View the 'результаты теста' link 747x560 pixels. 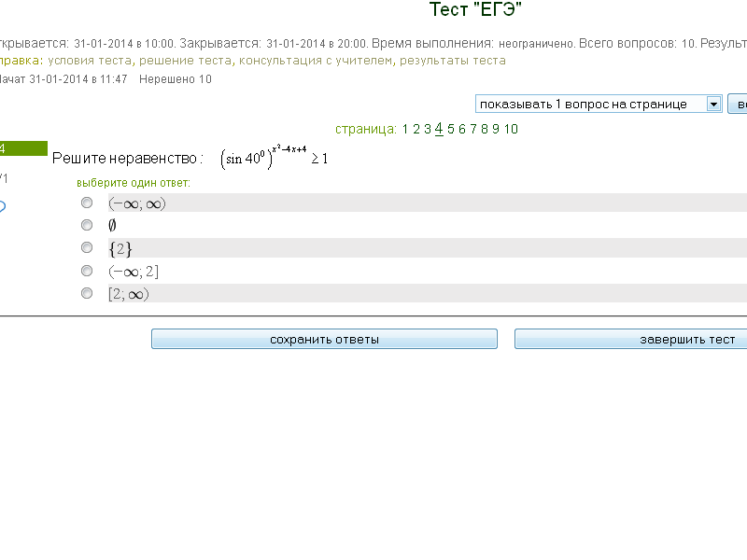click(x=453, y=61)
